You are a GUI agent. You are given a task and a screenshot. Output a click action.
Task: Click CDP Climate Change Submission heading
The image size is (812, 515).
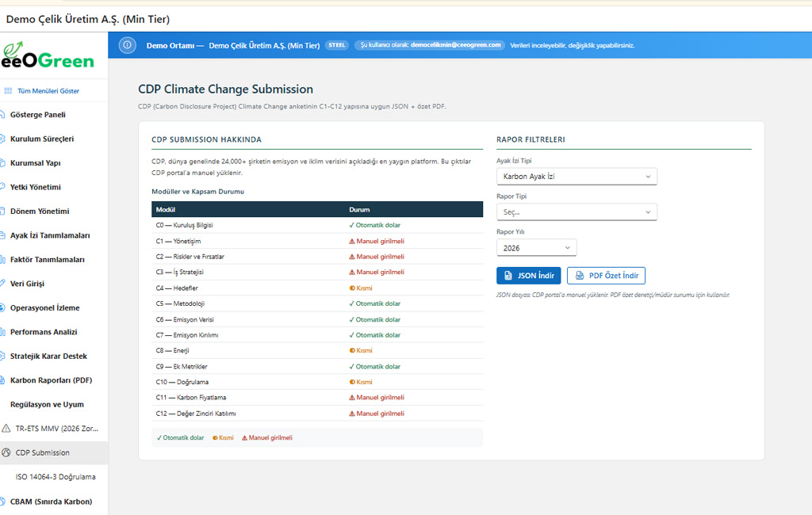coord(225,89)
